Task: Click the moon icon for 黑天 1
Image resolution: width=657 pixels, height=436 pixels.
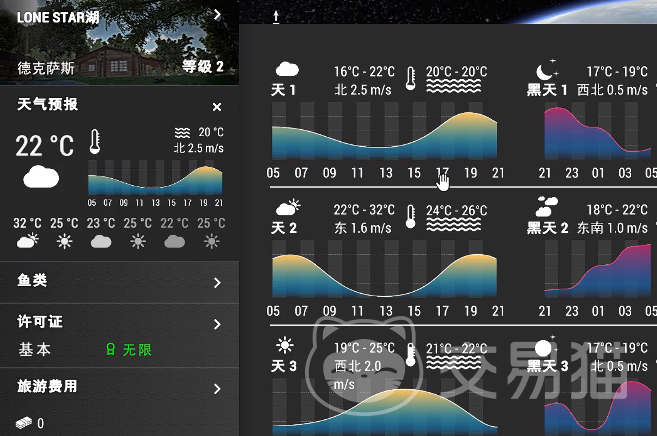Action: click(546, 70)
